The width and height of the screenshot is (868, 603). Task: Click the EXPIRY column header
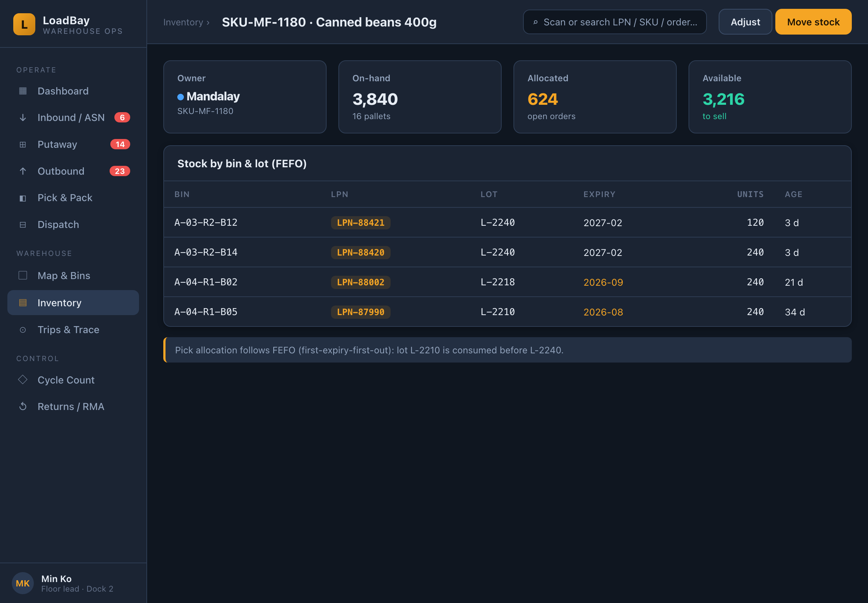599,194
